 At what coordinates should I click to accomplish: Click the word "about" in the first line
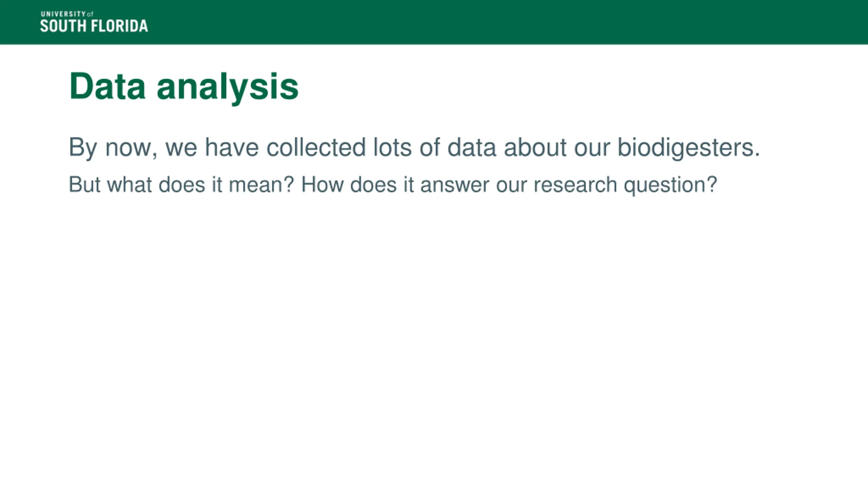535,147
